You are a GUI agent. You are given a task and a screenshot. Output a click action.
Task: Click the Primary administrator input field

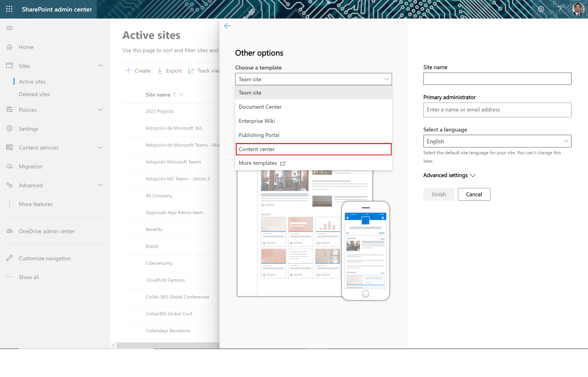(x=497, y=110)
